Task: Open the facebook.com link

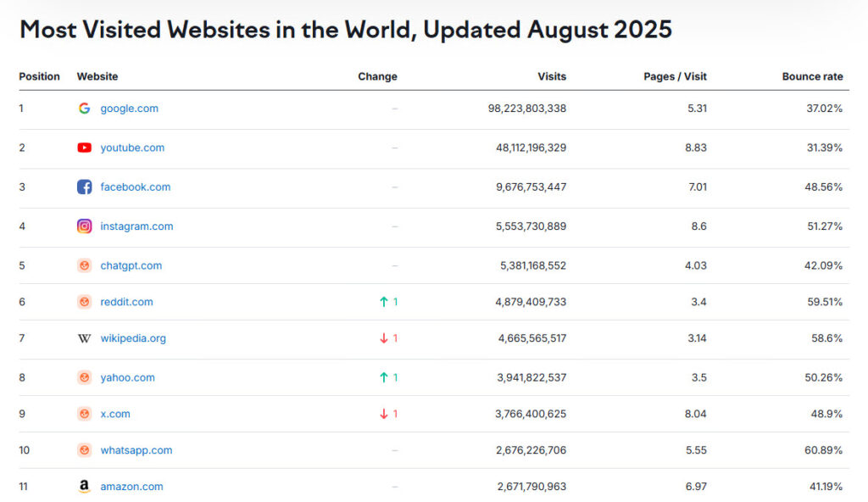Action: pos(135,187)
